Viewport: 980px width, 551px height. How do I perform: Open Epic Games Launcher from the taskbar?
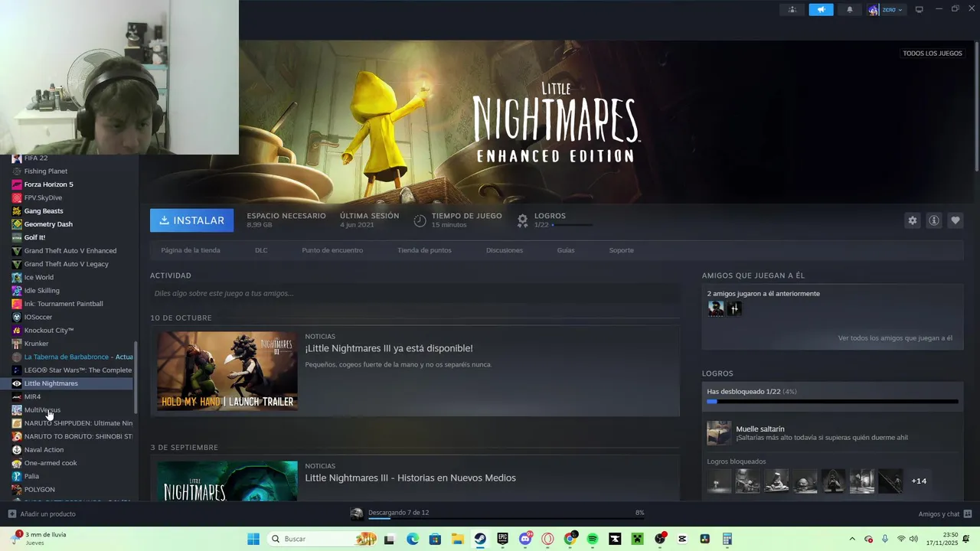[x=502, y=539]
